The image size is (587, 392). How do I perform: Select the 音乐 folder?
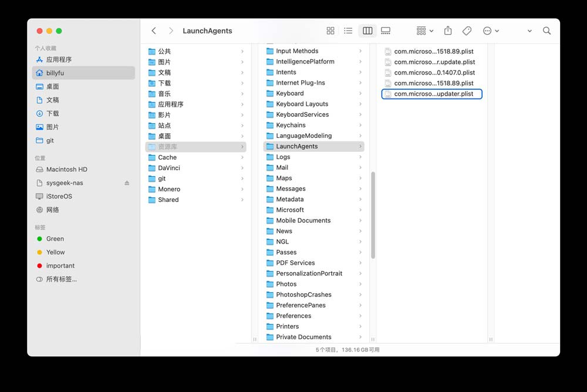point(196,94)
